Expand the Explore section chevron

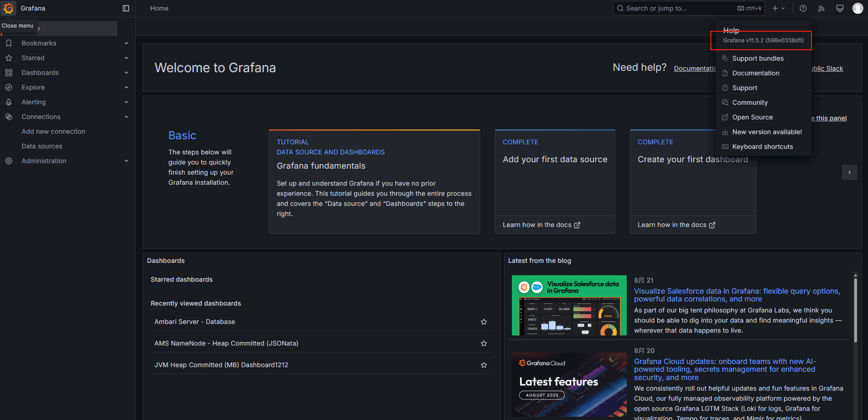point(126,87)
